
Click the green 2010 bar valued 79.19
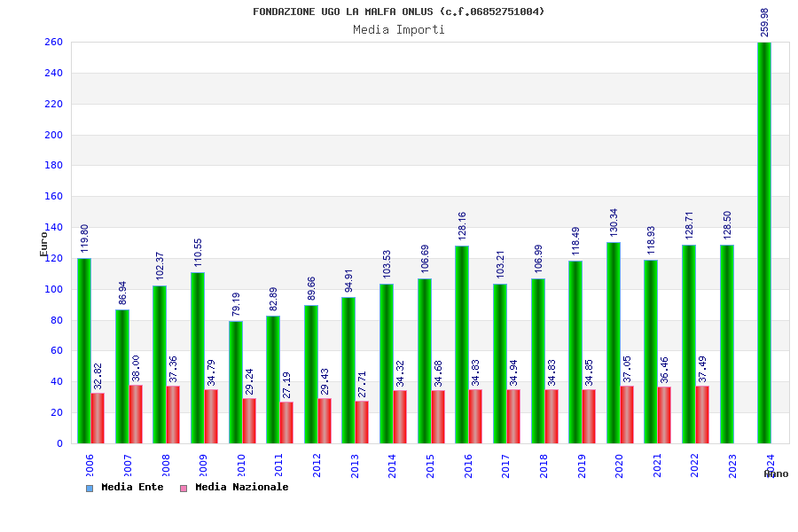[236, 382]
